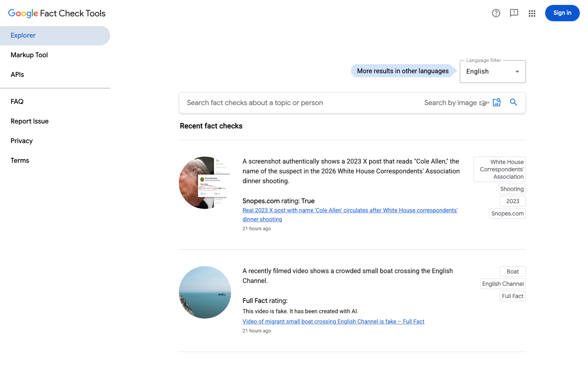This screenshot has height=368, width=588.
Task: Click the Search by image label text
Action: [x=450, y=103]
